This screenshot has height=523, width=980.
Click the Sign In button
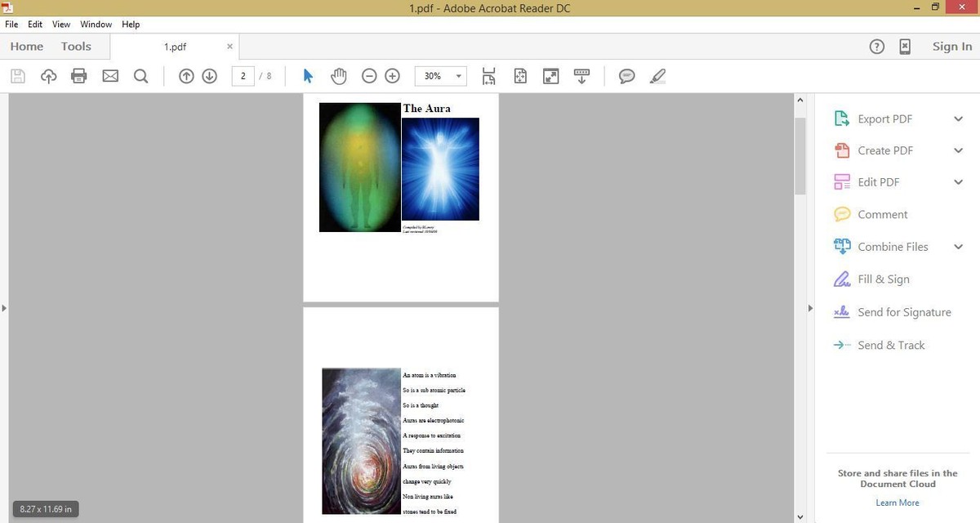951,47
